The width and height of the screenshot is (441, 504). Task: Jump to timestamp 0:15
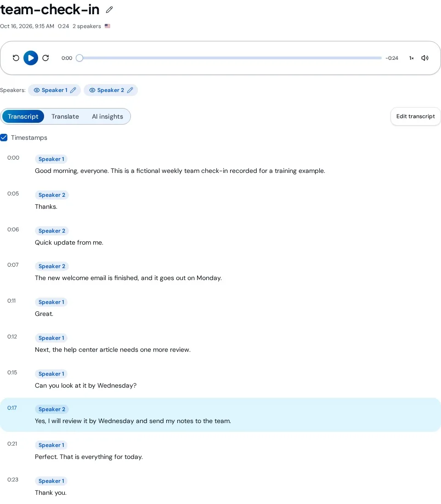(12, 372)
